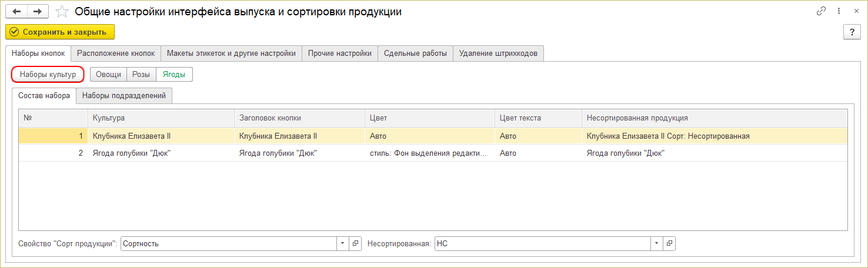Click the back navigation arrow
This screenshot has width=868, height=268.
(17, 12)
